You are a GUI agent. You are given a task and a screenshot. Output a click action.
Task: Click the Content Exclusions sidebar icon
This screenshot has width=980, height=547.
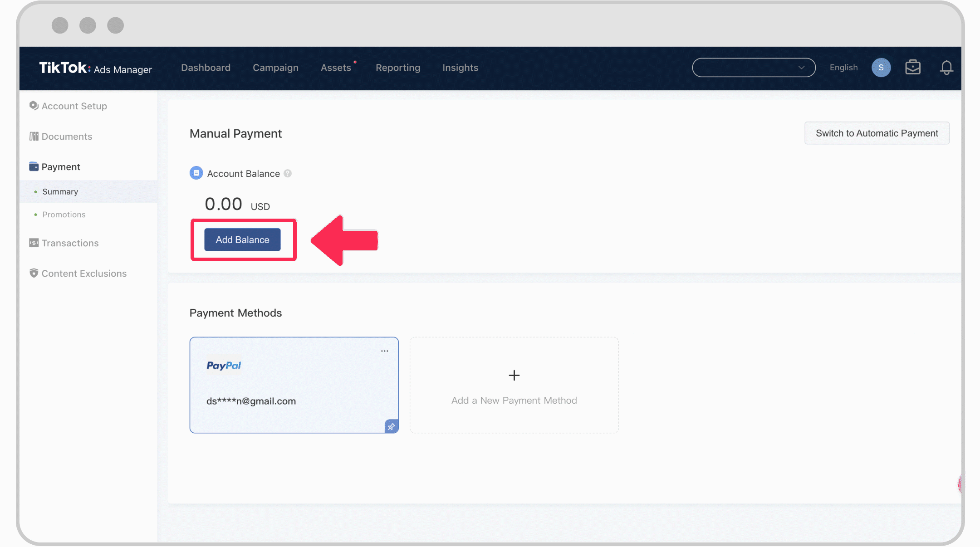(x=34, y=273)
